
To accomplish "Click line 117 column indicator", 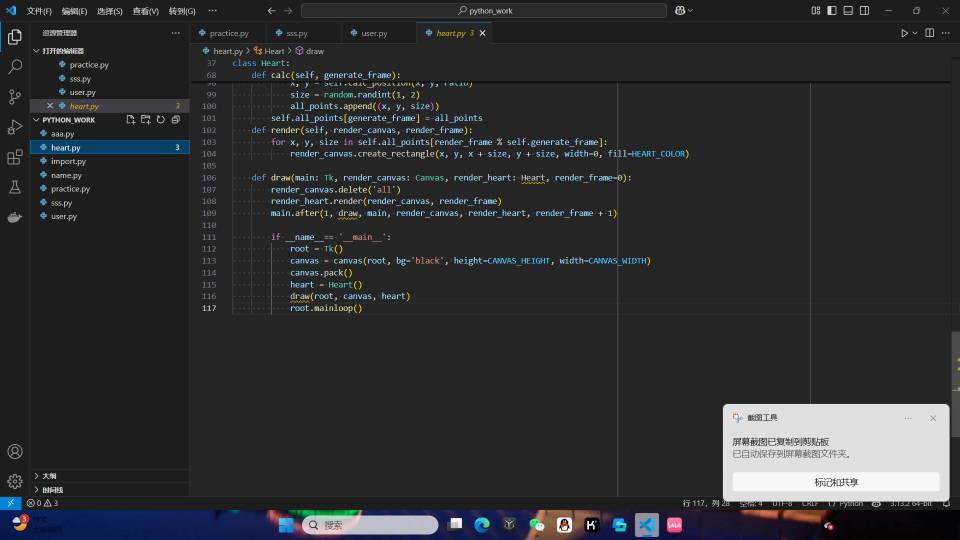I will click(706, 503).
